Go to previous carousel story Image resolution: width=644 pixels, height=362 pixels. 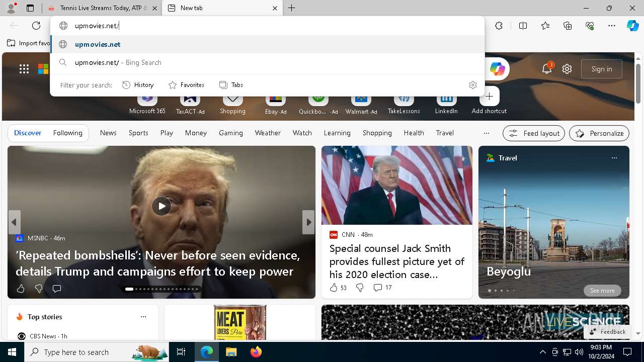pos(14,222)
